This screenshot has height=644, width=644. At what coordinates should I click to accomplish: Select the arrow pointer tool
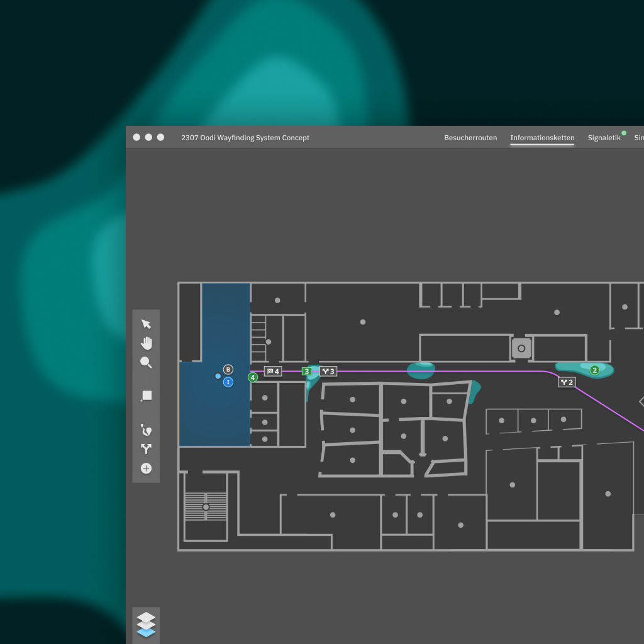click(146, 324)
